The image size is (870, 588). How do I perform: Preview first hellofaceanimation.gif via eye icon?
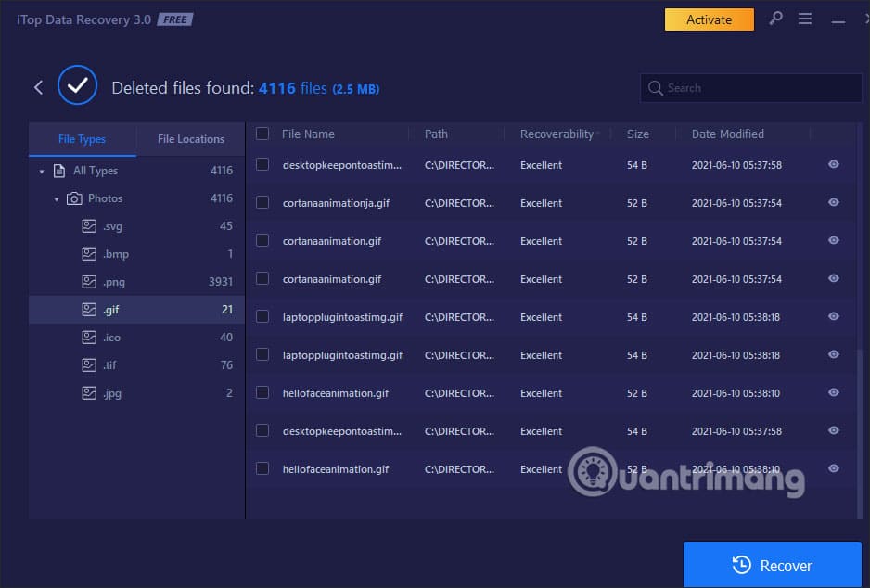click(834, 392)
